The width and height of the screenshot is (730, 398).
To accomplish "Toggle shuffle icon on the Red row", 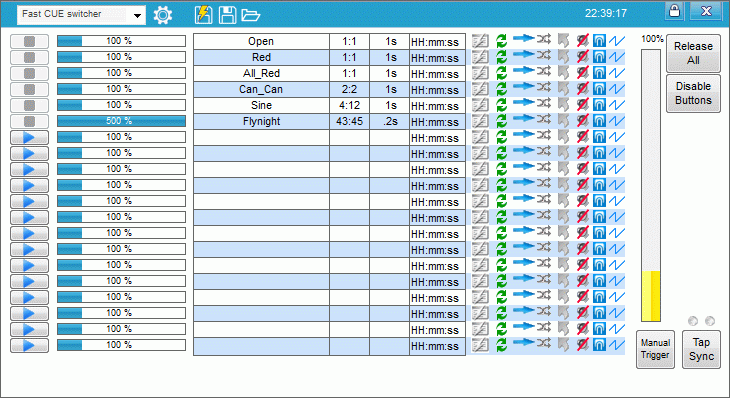I will [543, 55].
